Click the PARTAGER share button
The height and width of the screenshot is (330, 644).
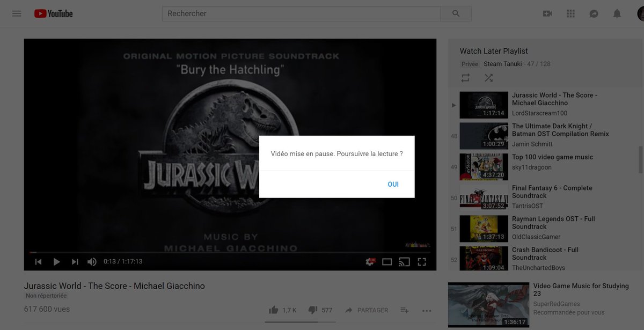click(367, 310)
